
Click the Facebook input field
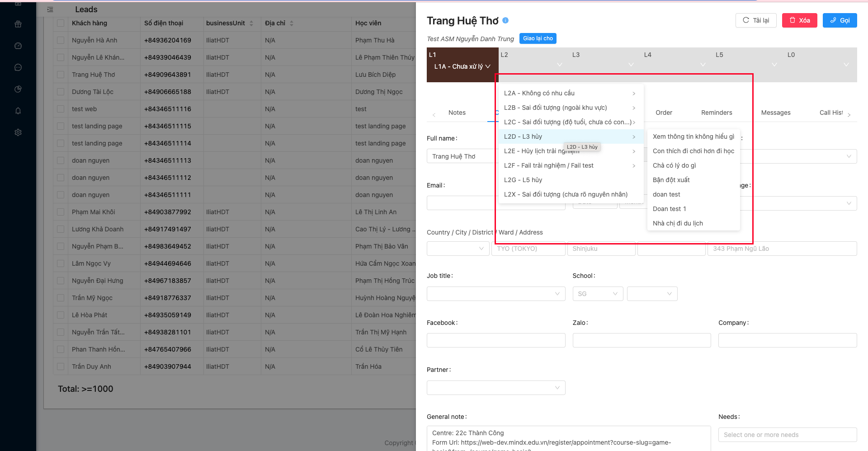pos(496,340)
